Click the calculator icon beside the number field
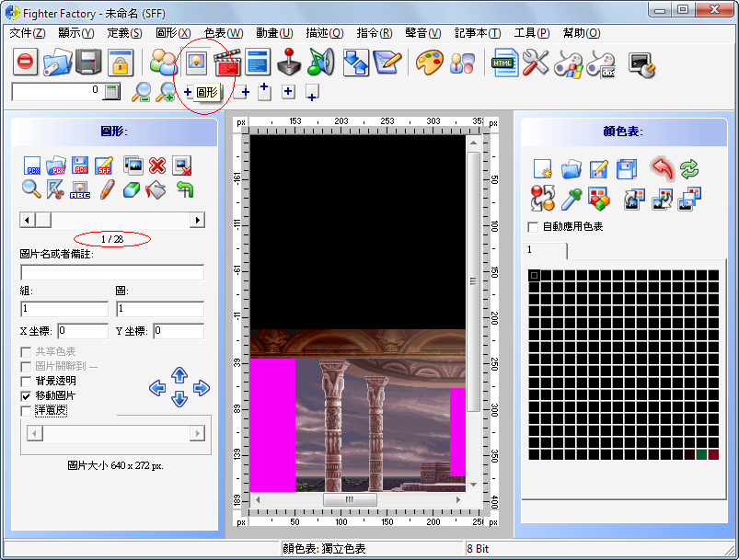The width and height of the screenshot is (739, 560). tap(111, 91)
